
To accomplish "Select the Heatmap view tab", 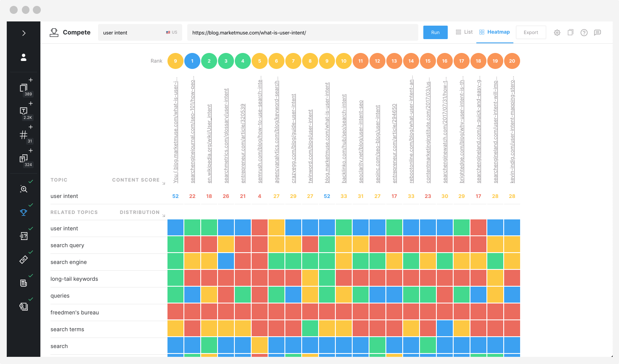I will point(494,32).
